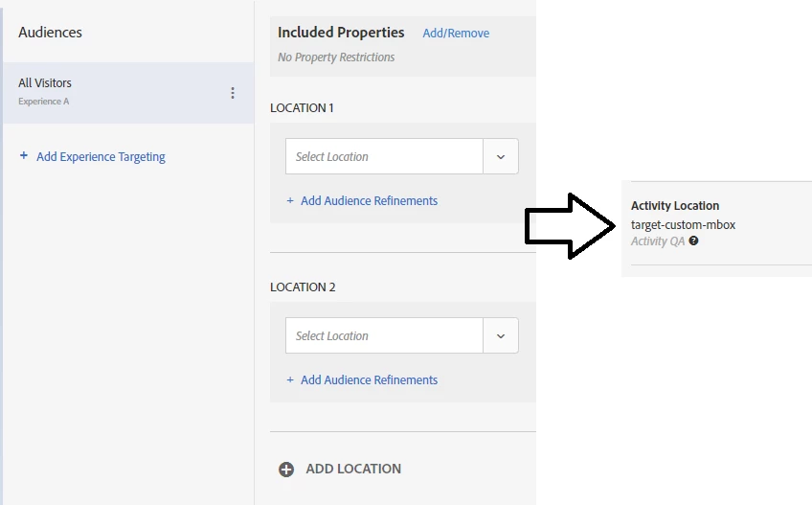812x505 pixels.
Task: Select the All Visitors audience row
Action: click(x=128, y=93)
